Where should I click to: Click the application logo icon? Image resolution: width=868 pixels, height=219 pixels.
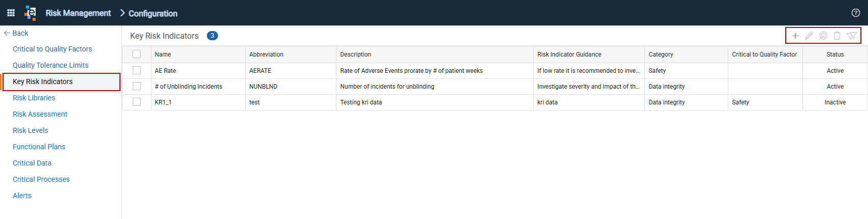[x=30, y=13]
